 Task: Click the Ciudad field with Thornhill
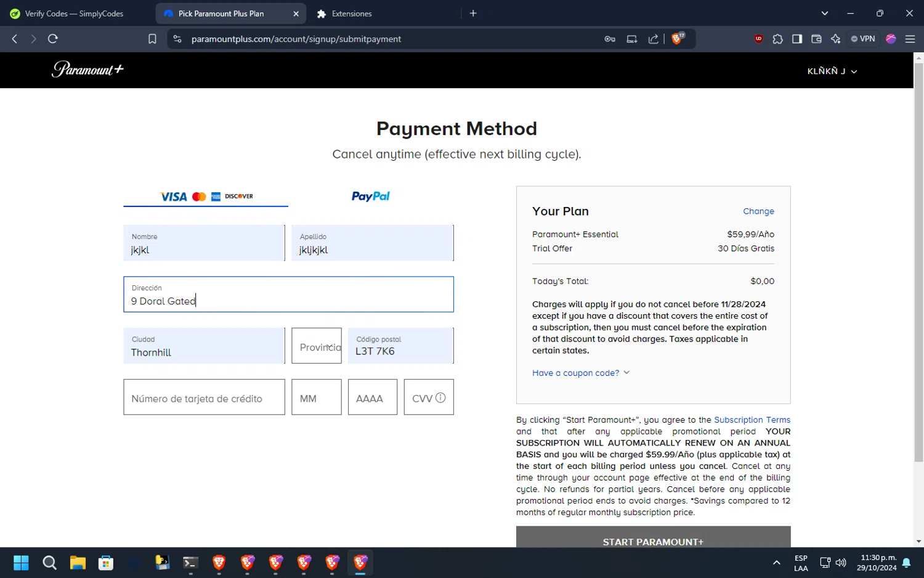204,346
